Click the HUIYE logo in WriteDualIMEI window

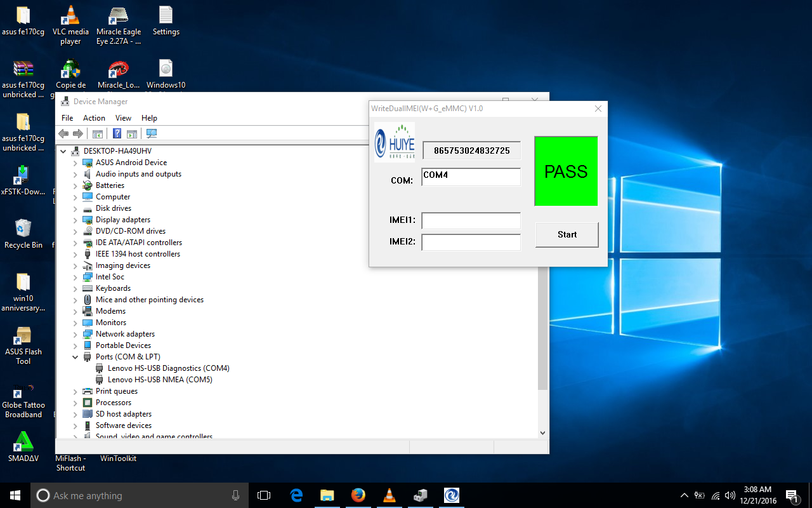(x=395, y=142)
